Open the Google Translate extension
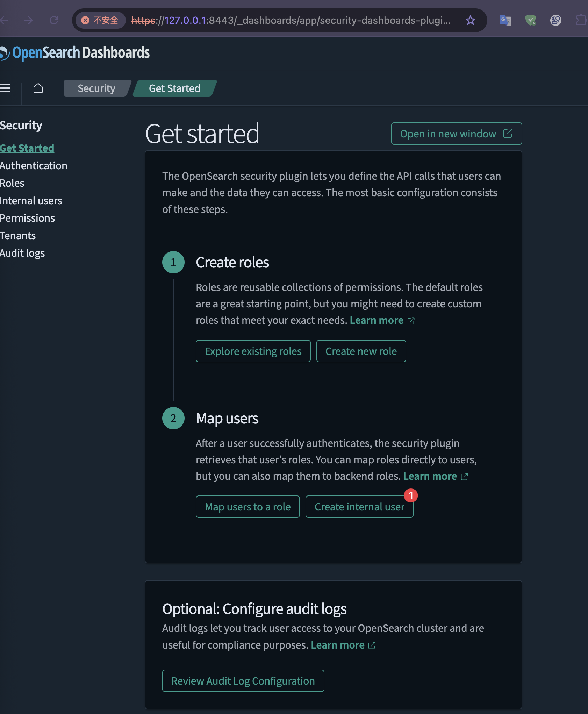This screenshot has width=588, height=714. click(505, 20)
